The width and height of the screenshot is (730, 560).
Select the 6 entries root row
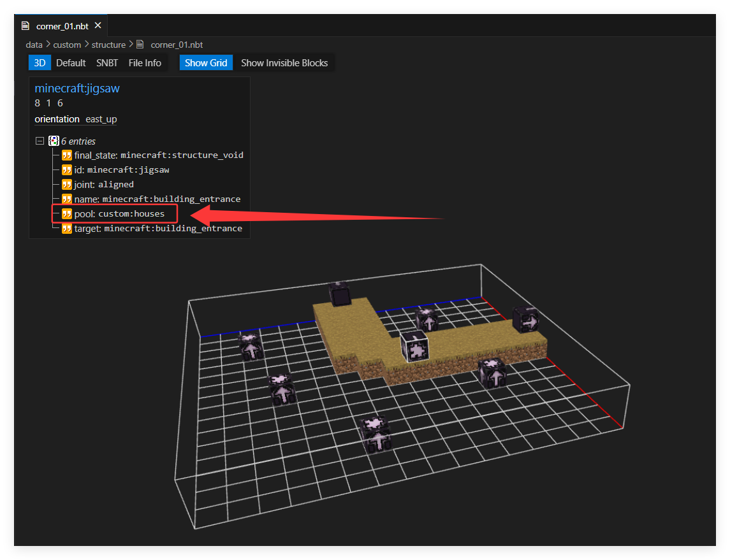tap(72, 141)
